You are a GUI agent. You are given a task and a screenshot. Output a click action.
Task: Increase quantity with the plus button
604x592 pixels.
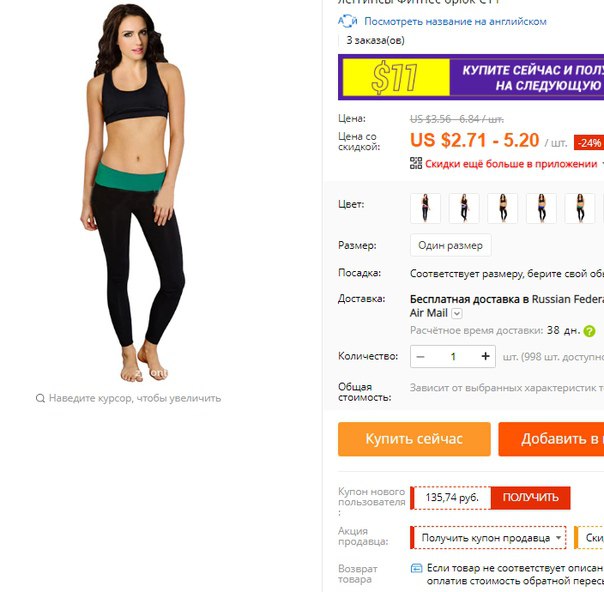click(x=485, y=356)
